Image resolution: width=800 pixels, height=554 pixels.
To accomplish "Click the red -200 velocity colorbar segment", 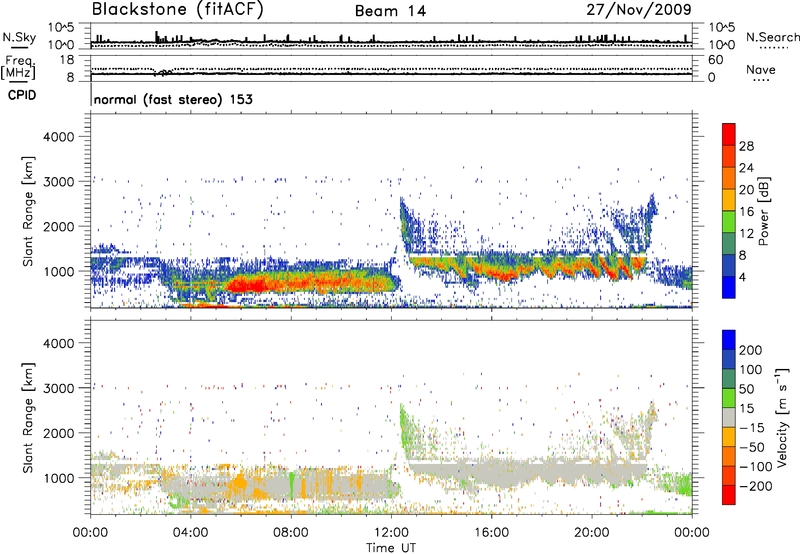I will tap(729, 495).
